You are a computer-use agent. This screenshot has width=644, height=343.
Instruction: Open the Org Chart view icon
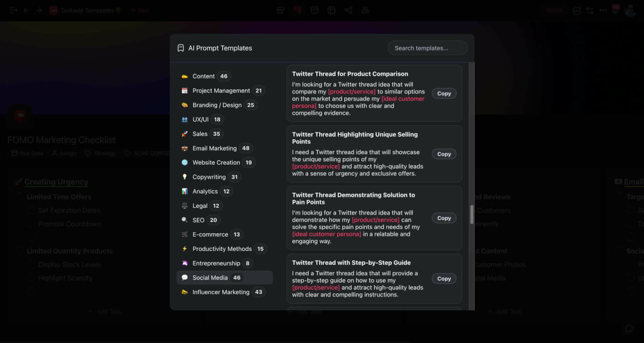click(x=365, y=10)
